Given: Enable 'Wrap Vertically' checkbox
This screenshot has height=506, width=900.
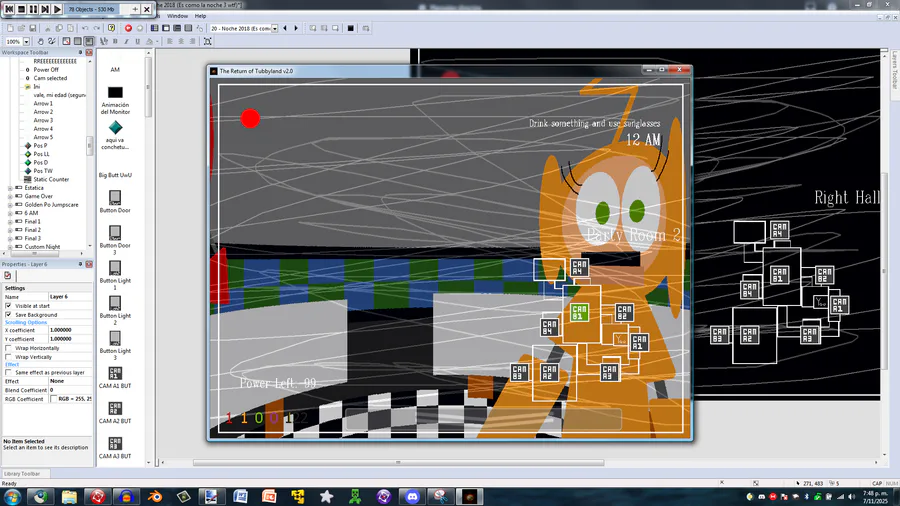Looking at the screenshot, I should [x=9, y=357].
